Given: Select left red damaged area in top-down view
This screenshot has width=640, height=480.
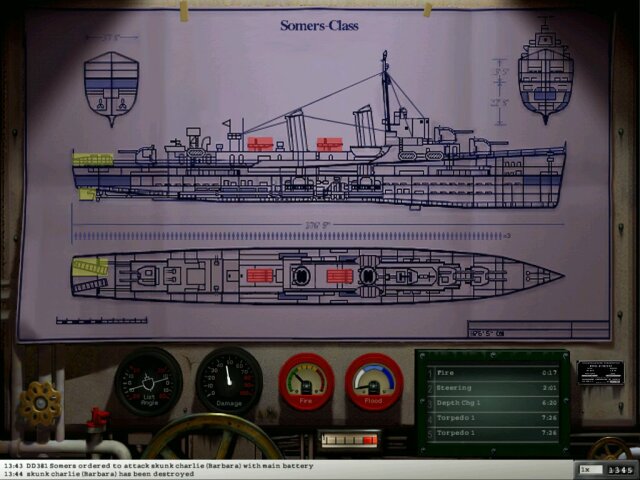Looking at the screenshot, I should 260,276.
